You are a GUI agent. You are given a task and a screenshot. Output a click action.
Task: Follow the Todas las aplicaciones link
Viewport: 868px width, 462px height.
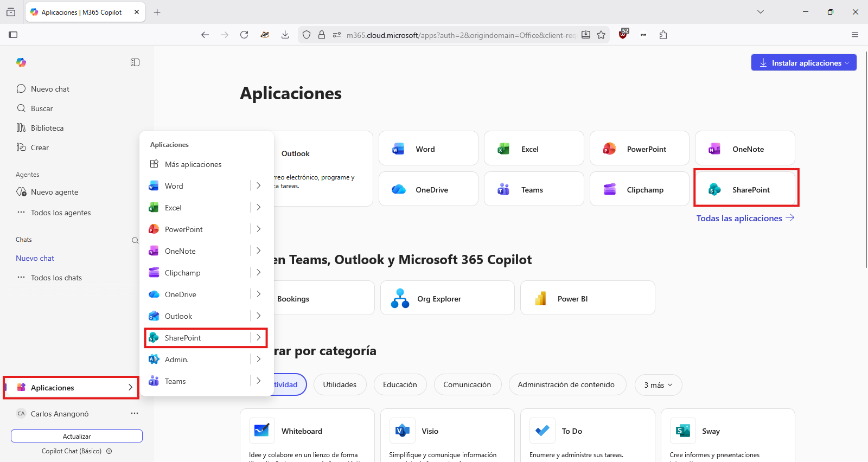(x=745, y=218)
